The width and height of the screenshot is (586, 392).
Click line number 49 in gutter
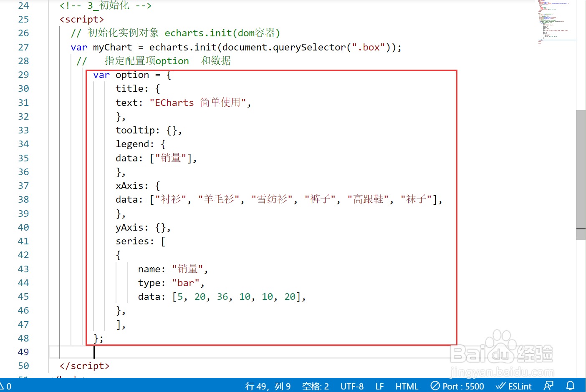23,352
